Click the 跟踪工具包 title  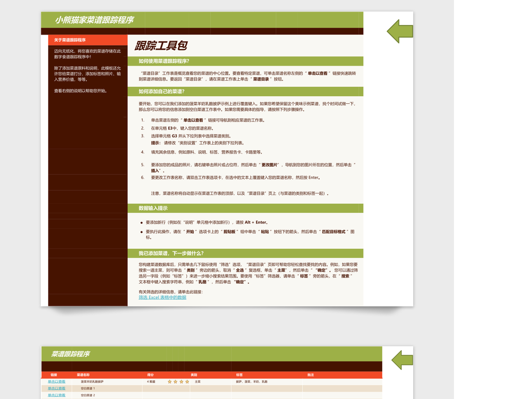click(161, 46)
